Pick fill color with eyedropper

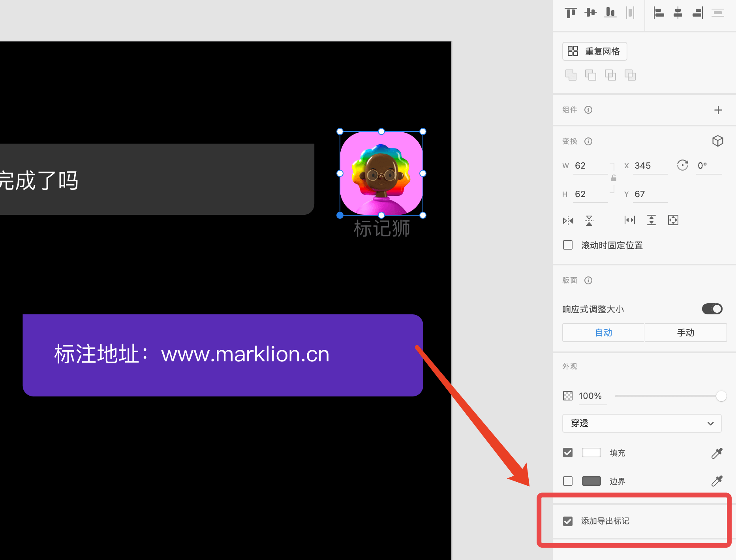click(x=717, y=453)
